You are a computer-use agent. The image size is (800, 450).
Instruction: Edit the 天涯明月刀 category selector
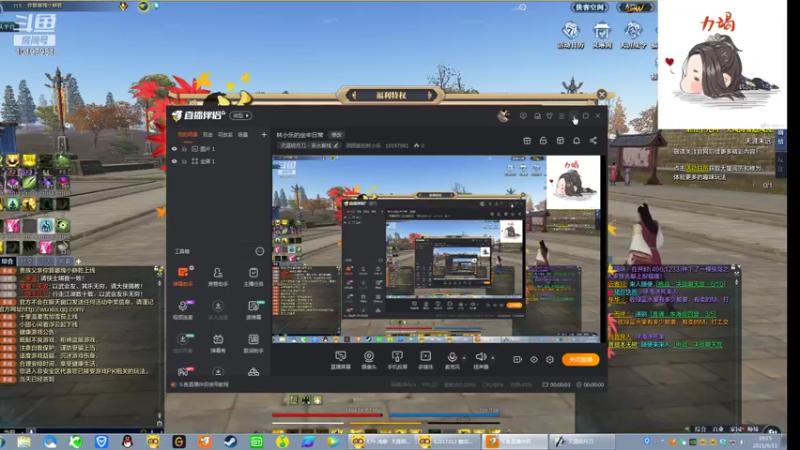point(308,145)
